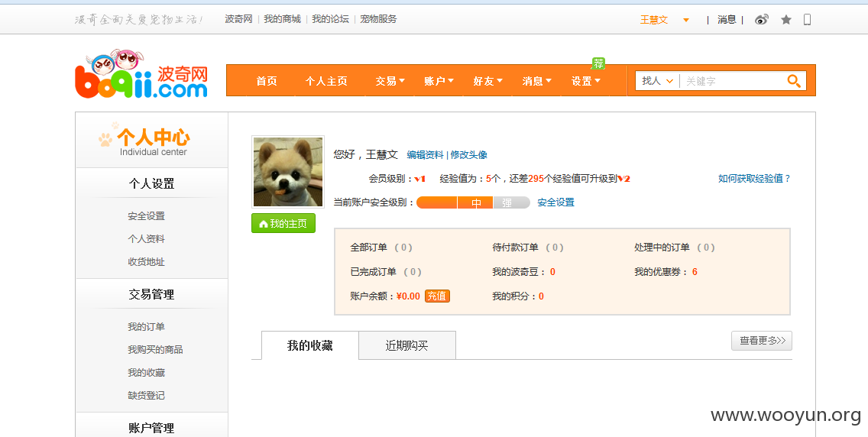Viewport: 868px width, 437px height.
Task: Open 缺货登记 in the sidebar
Action: coord(146,396)
